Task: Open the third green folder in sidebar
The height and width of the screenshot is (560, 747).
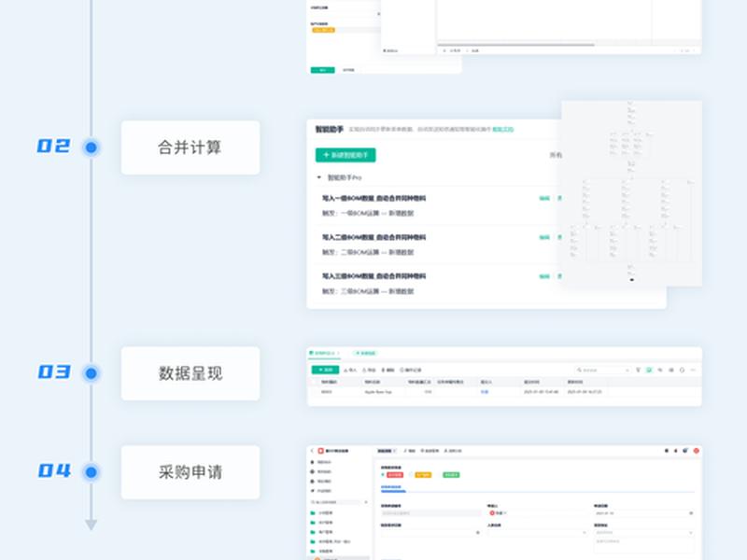Action: 322,532
